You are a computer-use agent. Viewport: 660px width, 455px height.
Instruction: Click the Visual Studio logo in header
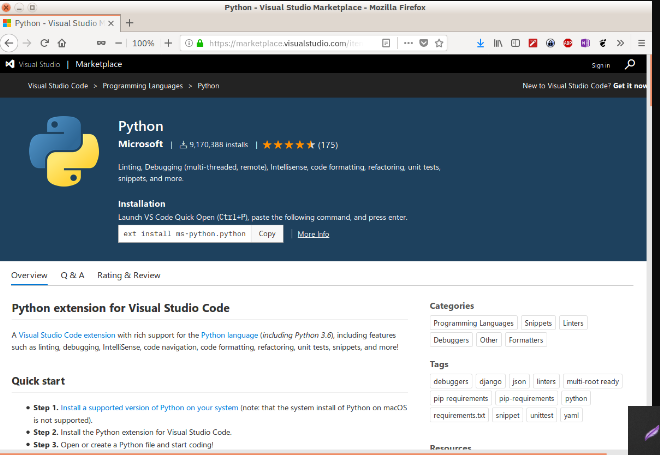tap(33, 64)
